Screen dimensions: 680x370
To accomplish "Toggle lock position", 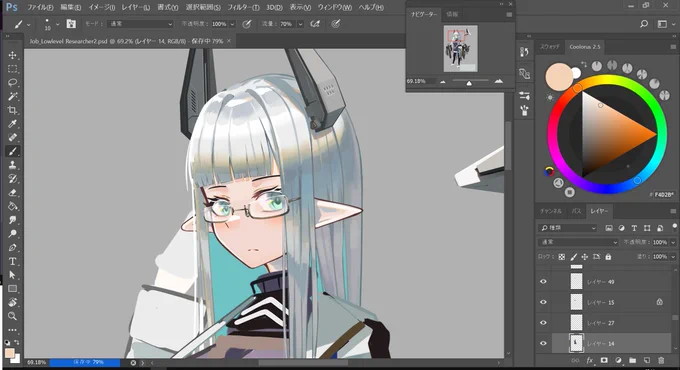I will click(585, 257).
